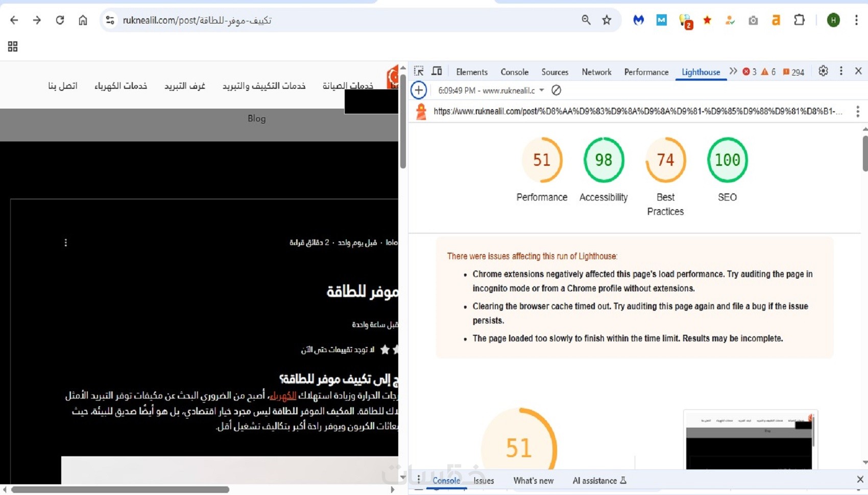This screenshot has width=868, height=495.
Task: Show the 3 errors indicator
Action: [x=750, y=72]
